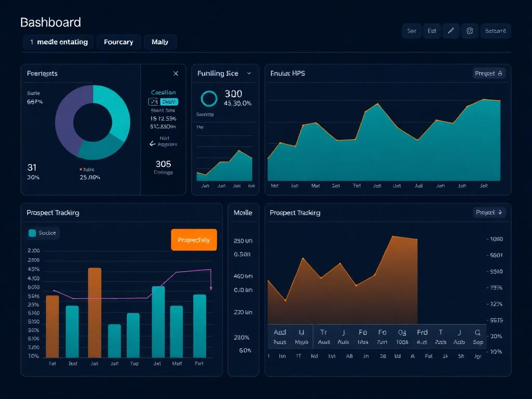The height and width of the screenshot is (399, 532).
Task: Expand the Funlling Jice dropdown chevron
Action: (x=249, y=73)
